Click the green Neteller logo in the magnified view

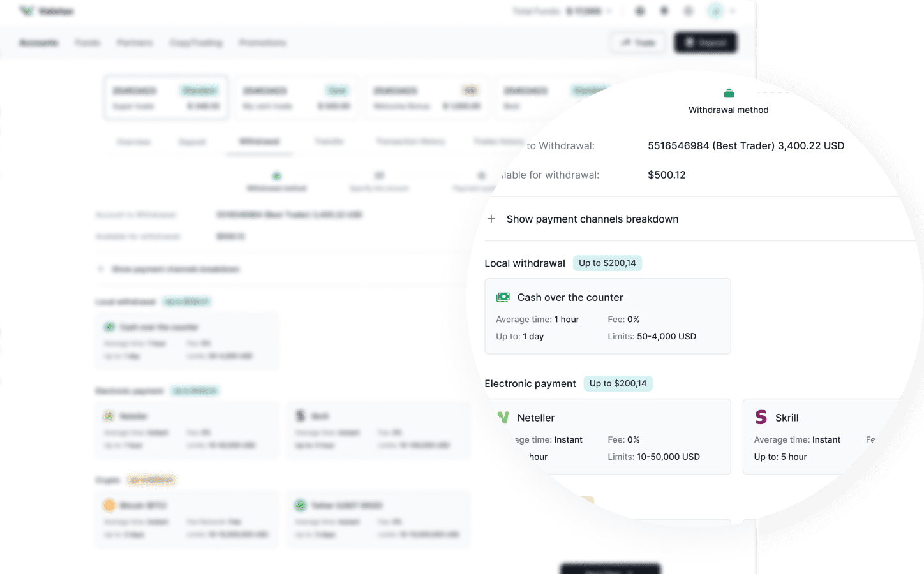[503, 418]
